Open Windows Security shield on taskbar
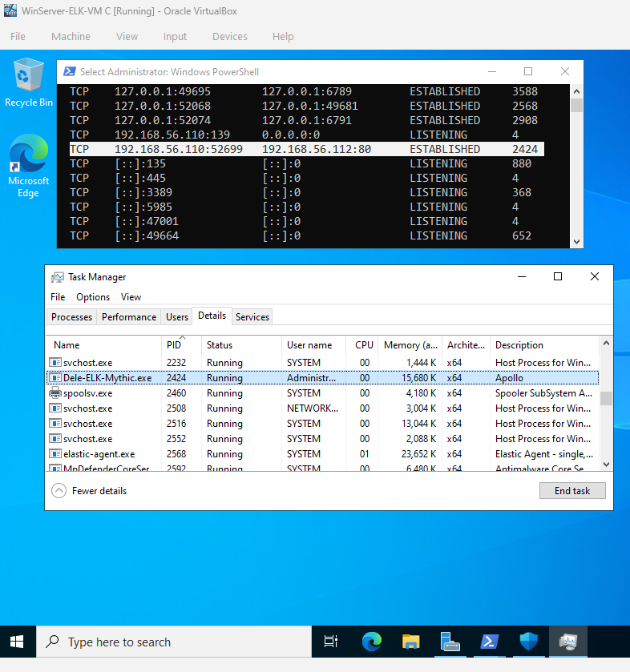 click(528, 642)
